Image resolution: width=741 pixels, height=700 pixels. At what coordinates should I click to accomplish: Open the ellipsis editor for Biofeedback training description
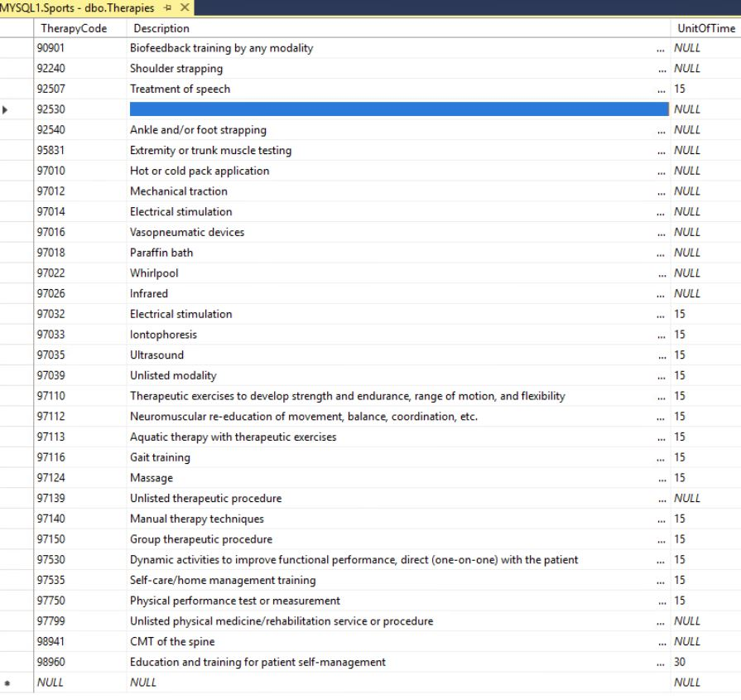661,48
